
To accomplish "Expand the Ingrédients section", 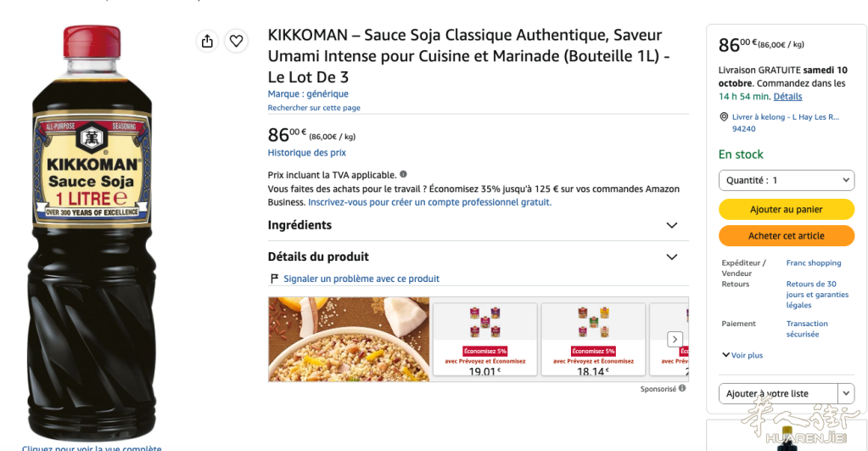I will [479, 225].
